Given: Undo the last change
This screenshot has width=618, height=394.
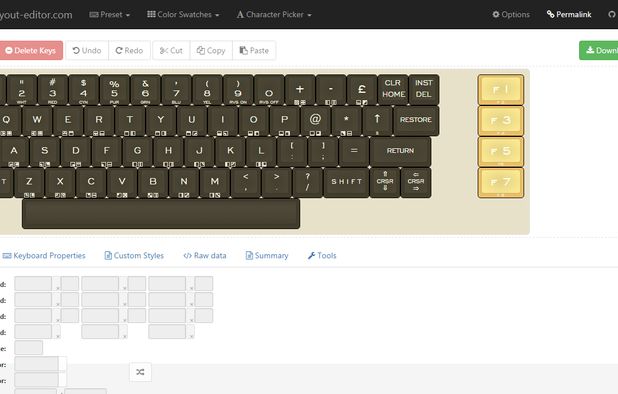Looking at the screenshot, I should pos(87,50).
